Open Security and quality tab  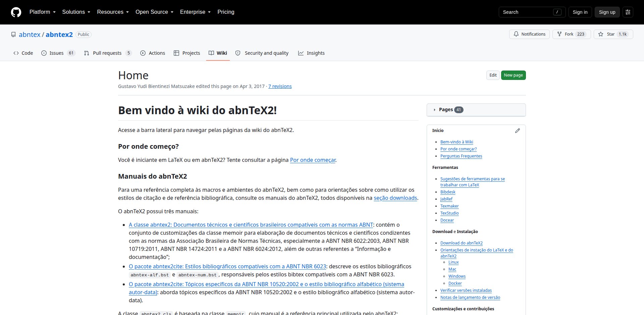pos(262,53)
